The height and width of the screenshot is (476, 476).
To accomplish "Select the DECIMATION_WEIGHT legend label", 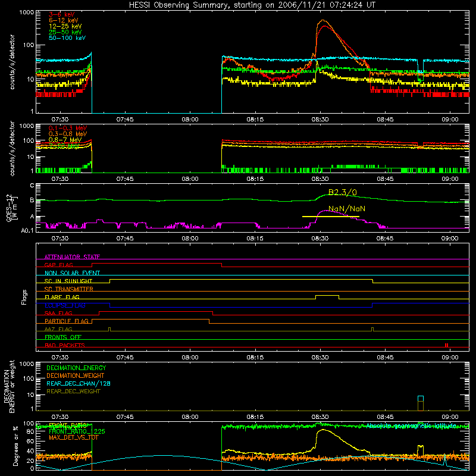I will (x=76, y=375).
